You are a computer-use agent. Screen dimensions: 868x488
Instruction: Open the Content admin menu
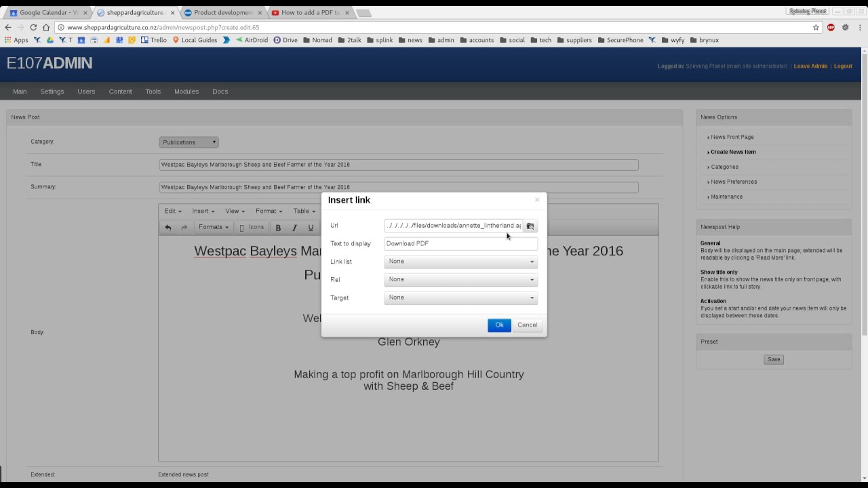click(120, 91)
